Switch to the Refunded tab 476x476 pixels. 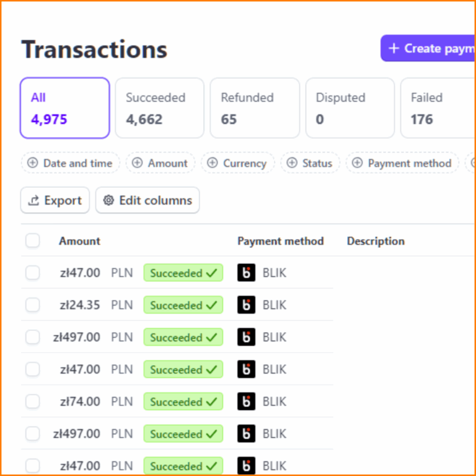click(255, 108)
